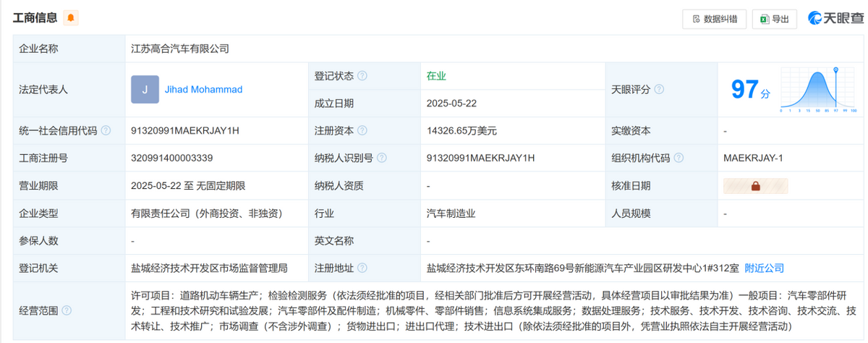Image resolution: width=868 pixels, height=343 pixels.
Task: Click the help icon next to 纳税人识别号
Action: [x=382, y=158]
